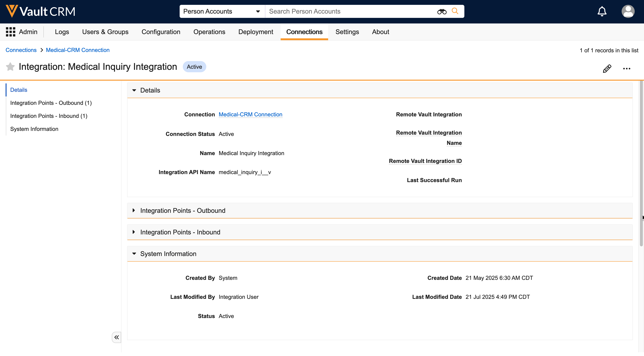Open the Medical-CRM Connection field link
The image size is (644, 356).
250,115
